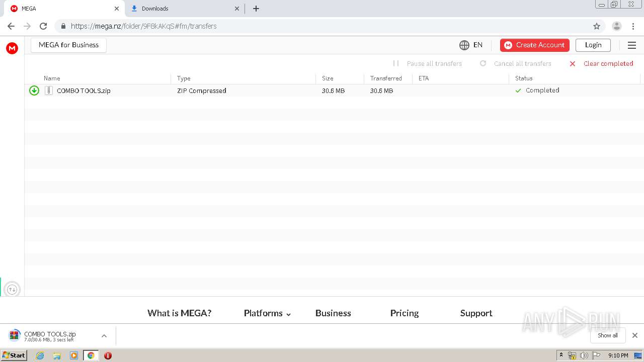
Task: Launch media player from taskbar
Action: [x=74, y=355]
